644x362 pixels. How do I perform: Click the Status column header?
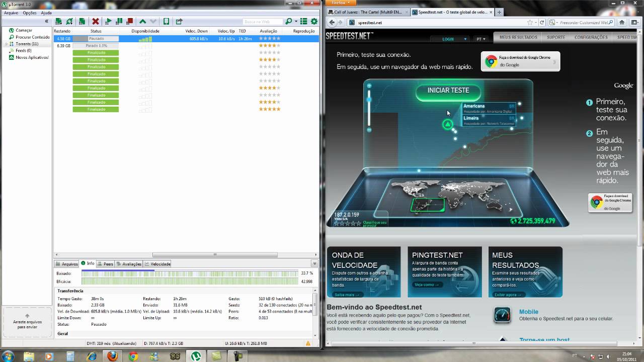pos(96,31)
